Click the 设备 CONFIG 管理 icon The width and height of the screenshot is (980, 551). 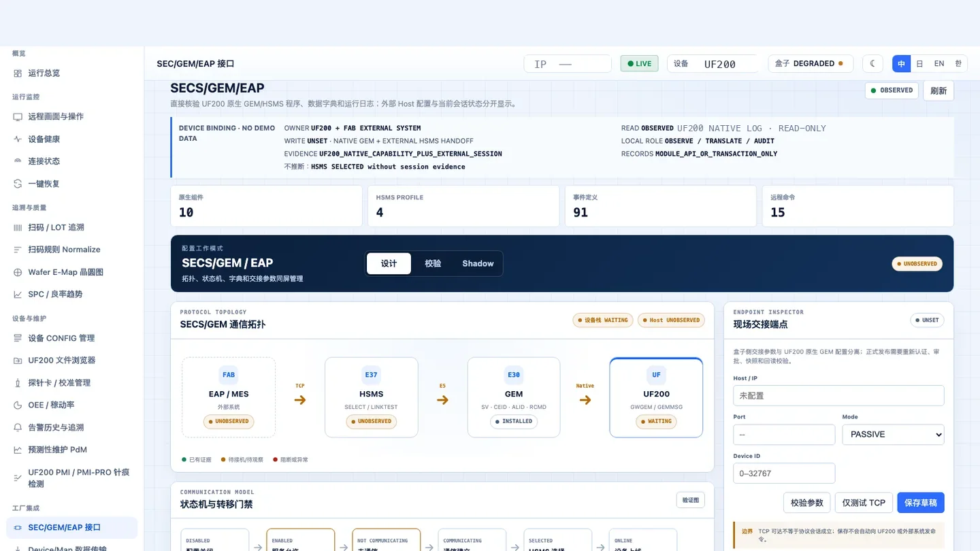pyautogui.click(x=18, y=338)
